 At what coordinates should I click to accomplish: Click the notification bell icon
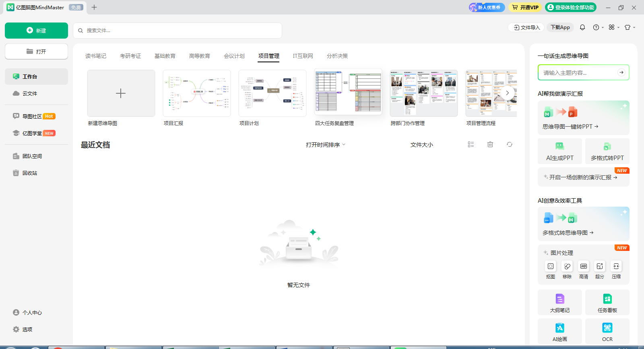pyautogui.click(x=582, y=27)
